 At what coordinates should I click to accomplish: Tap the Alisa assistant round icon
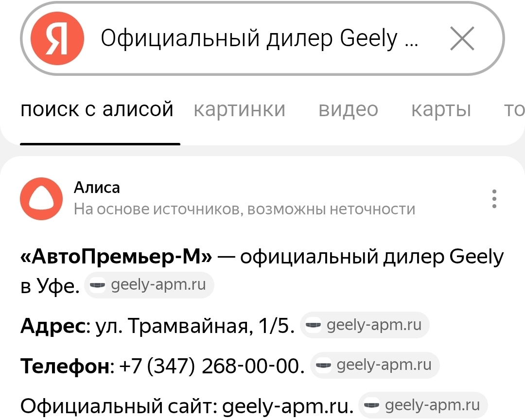click(x=41, y=199)
